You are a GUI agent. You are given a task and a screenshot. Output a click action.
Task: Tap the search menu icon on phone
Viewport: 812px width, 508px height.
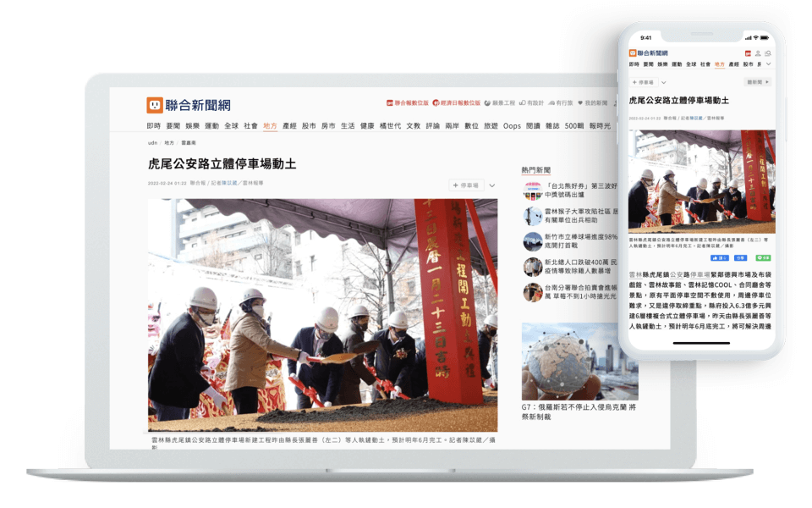click(767, 53)
